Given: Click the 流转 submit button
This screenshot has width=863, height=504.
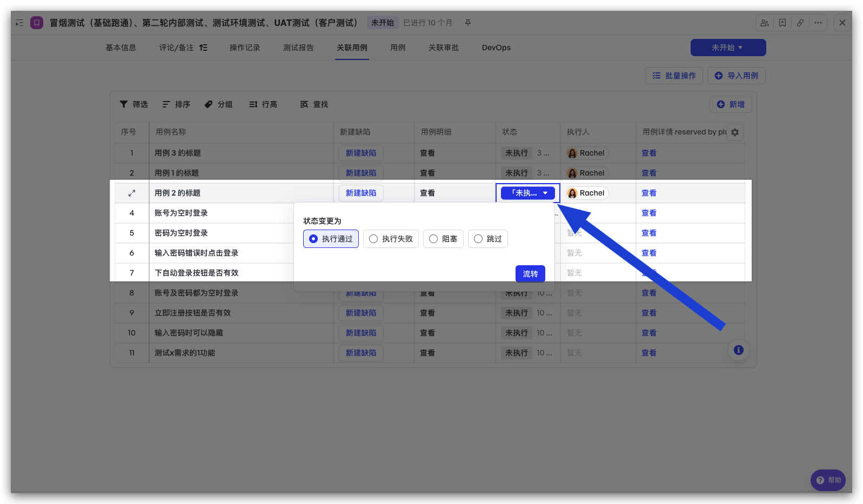Looking at the screenshot, I should 530,274.
